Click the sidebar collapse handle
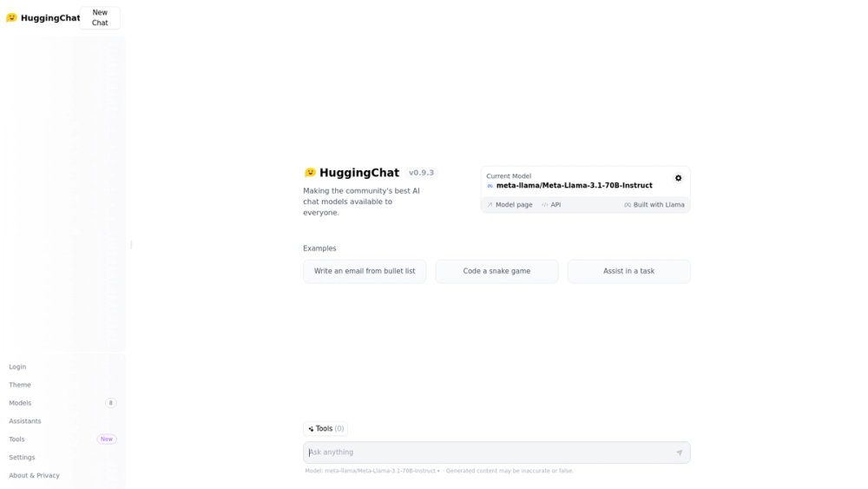This screenshot has height=489, width=868. pyautogui.click(x=131, y=244)
